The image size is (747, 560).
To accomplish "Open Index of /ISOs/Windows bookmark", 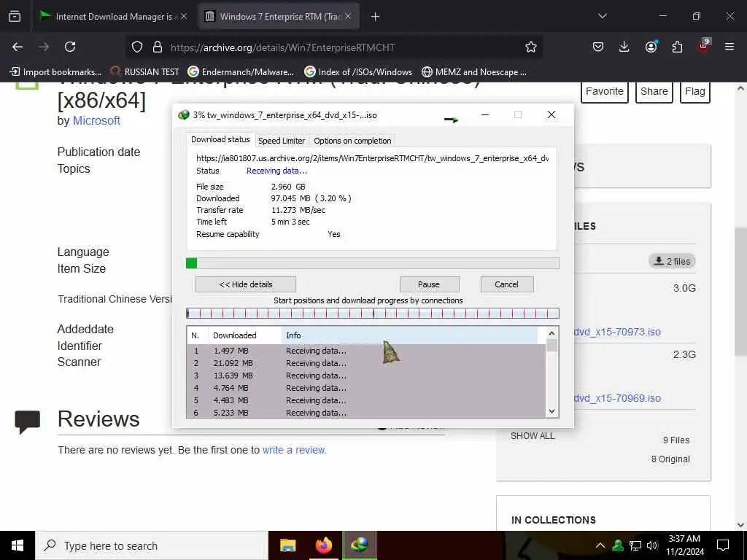I will [357, 72].
